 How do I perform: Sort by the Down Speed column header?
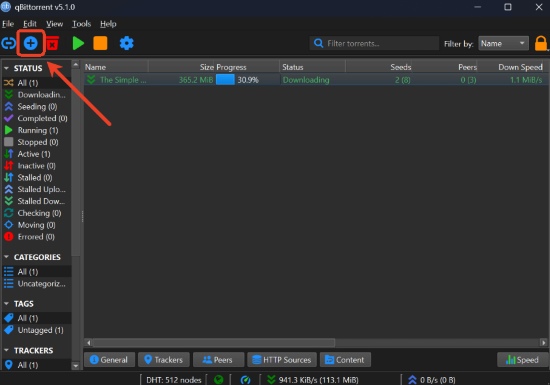(x=511, y=67)
